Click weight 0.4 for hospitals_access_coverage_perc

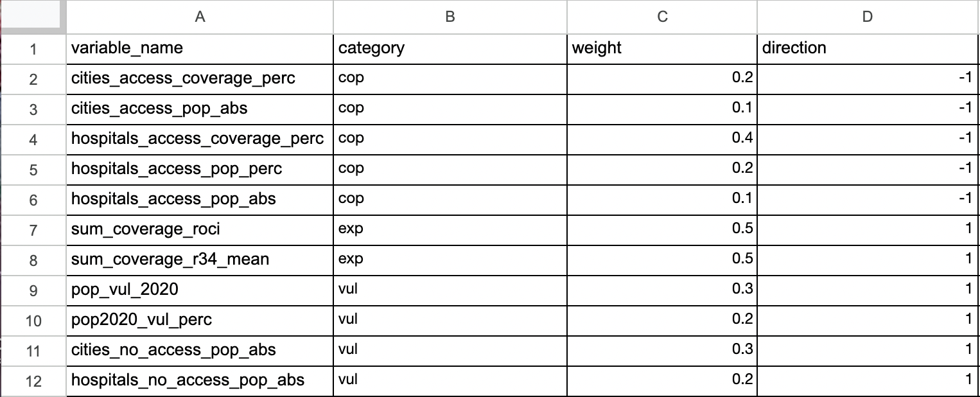coord(662,139)
